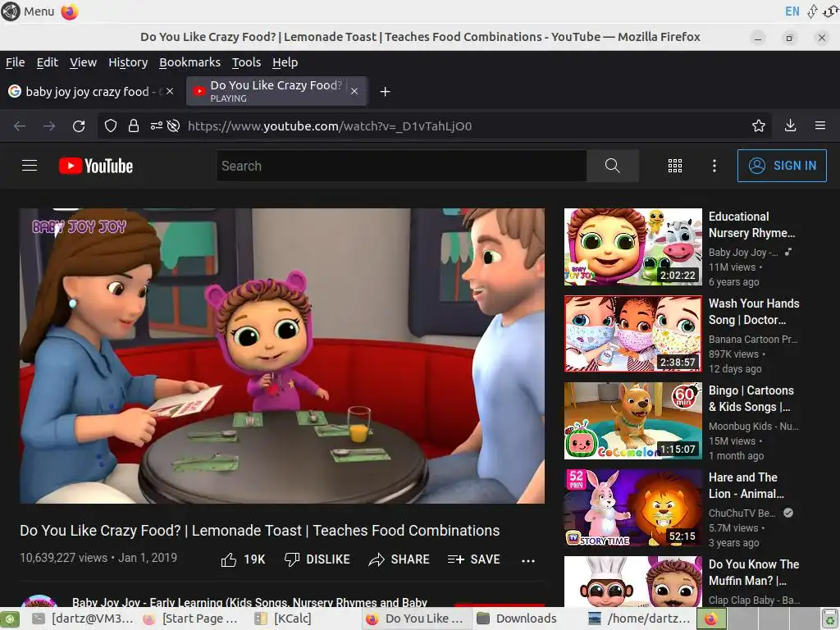Click into the YouTube Search field
The width and height of the screenshot is (840, 630).
[402, 166]
